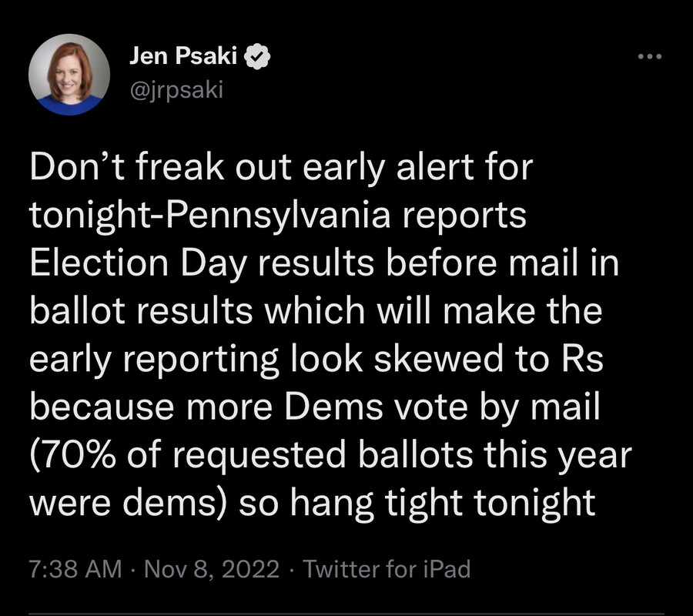Click the word skewed in the tweet
693x616 pixels.
438,358
